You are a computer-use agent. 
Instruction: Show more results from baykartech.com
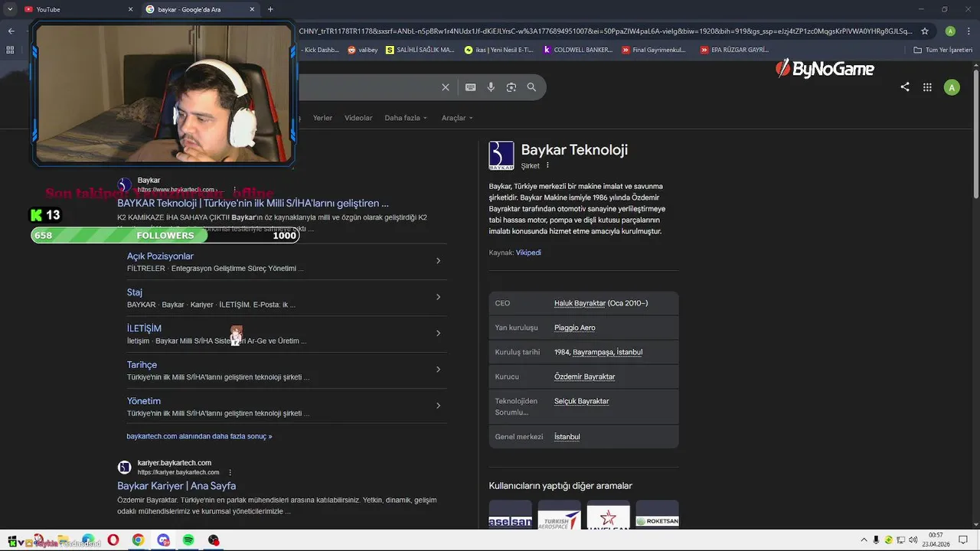199,436
